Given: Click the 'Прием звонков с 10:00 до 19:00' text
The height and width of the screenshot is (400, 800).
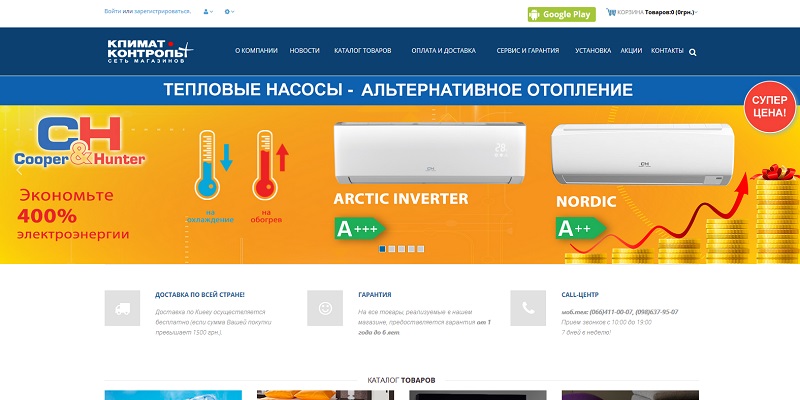Looking at the screenshot, I should pos(606,322).
